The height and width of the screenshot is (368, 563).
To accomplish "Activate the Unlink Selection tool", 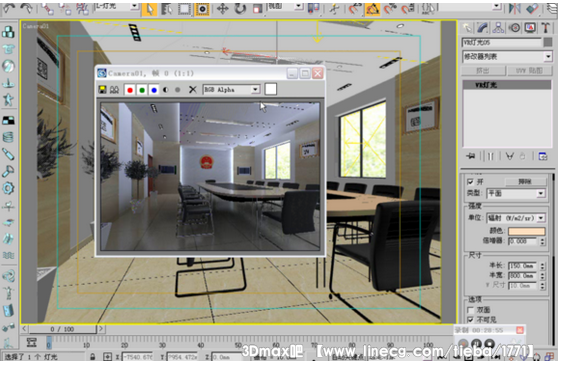I will (65, 8).
